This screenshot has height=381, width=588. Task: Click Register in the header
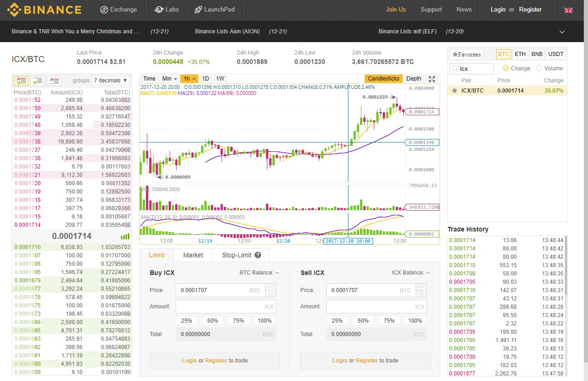tap(531, 9)
